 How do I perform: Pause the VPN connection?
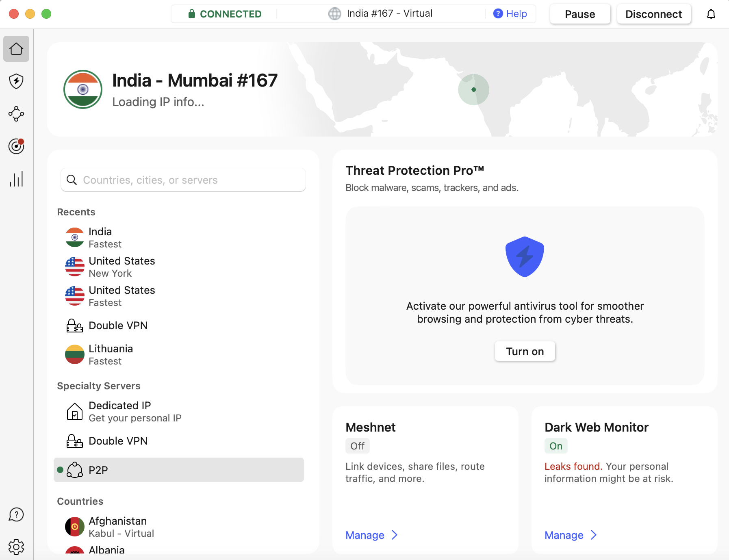[x=580, y=14]
